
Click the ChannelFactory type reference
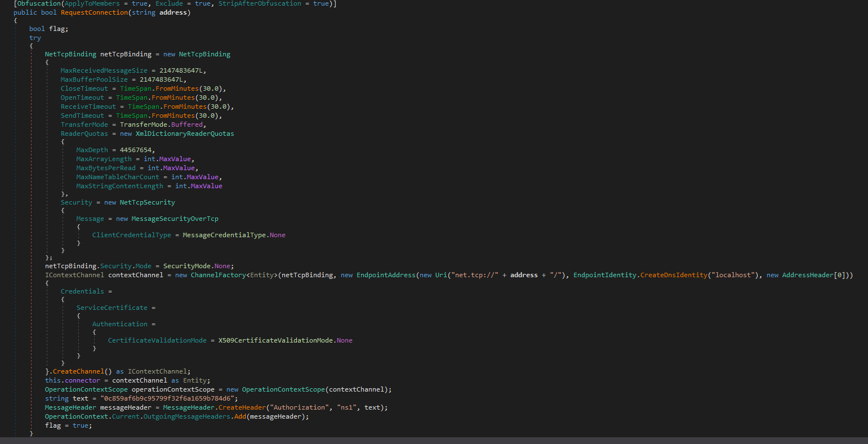coord(219,275)
